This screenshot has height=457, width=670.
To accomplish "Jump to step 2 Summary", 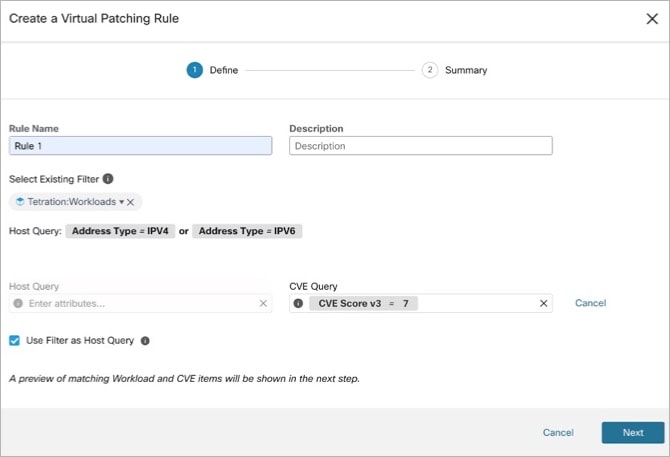I will pos(430,70).
